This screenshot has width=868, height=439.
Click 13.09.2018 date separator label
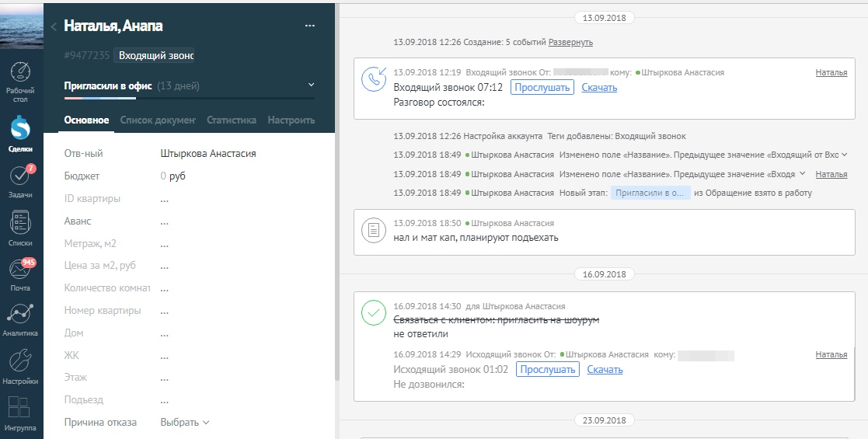tap(604, 18)
